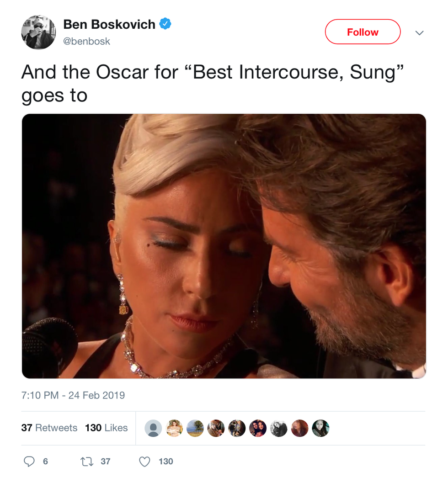This screenshot has height=483, width=448.
Task: Like the tweet with the heart icon
Action: [x=144, y=462]
